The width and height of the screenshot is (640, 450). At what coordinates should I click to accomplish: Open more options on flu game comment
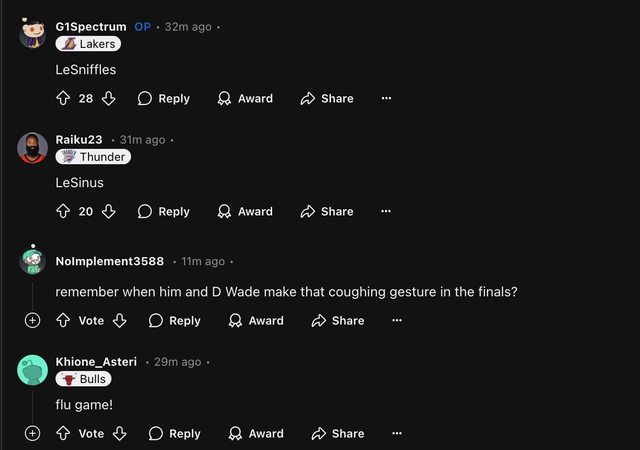point(397,433)
